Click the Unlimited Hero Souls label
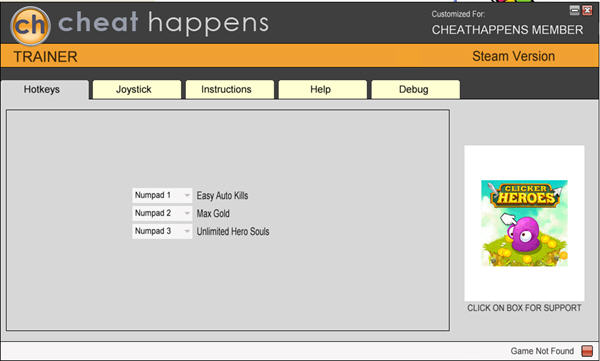 (x=233, y=232)
